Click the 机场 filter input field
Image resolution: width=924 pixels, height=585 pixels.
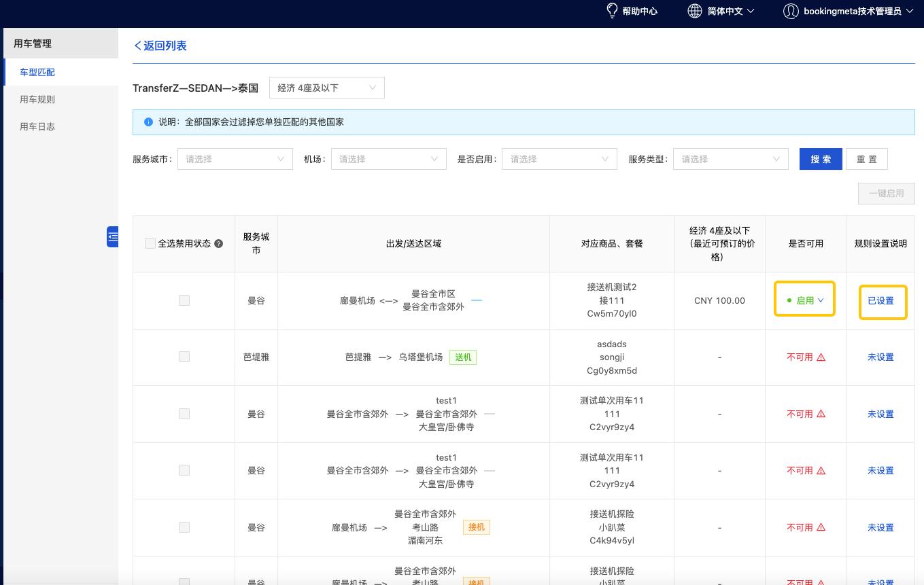point(388,158)
